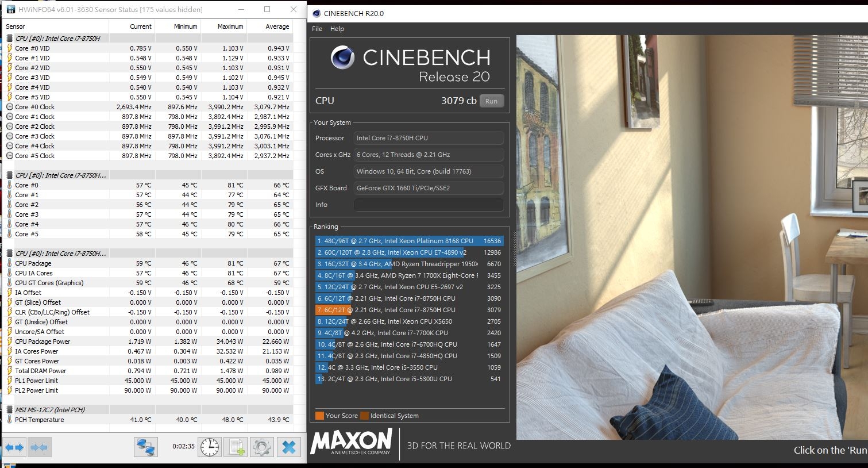Click Uncore/SA Offset voltage icon
Viewport: 868px width, 468px height.
10,332
